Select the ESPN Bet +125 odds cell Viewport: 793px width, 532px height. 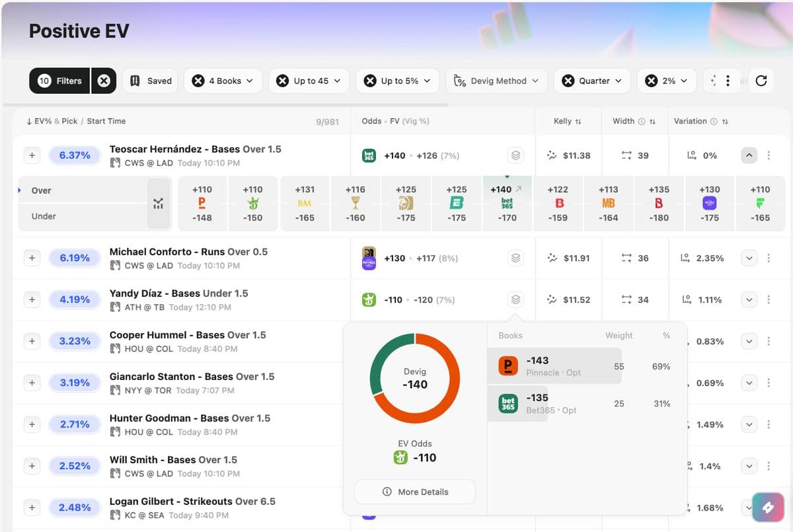pos(457,204)
